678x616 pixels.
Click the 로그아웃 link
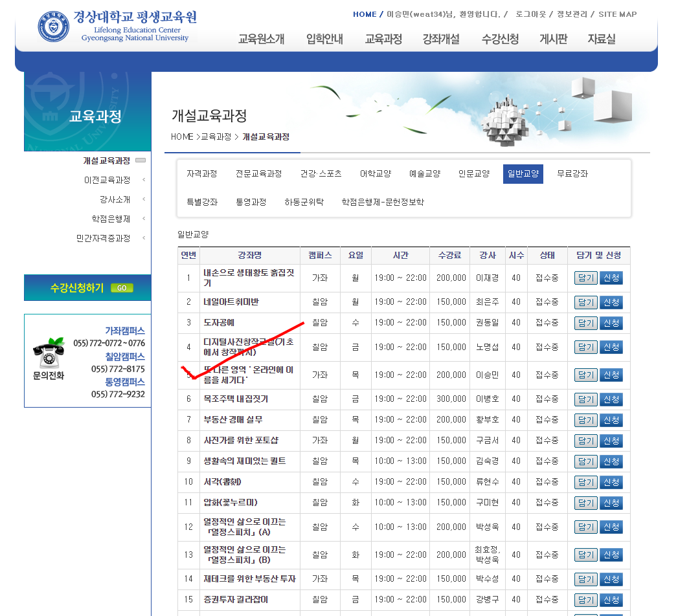pos(530,14)
